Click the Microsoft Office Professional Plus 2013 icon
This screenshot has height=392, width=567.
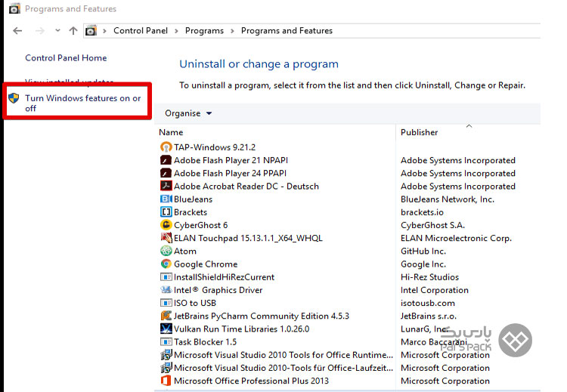[x=166, y=381]
